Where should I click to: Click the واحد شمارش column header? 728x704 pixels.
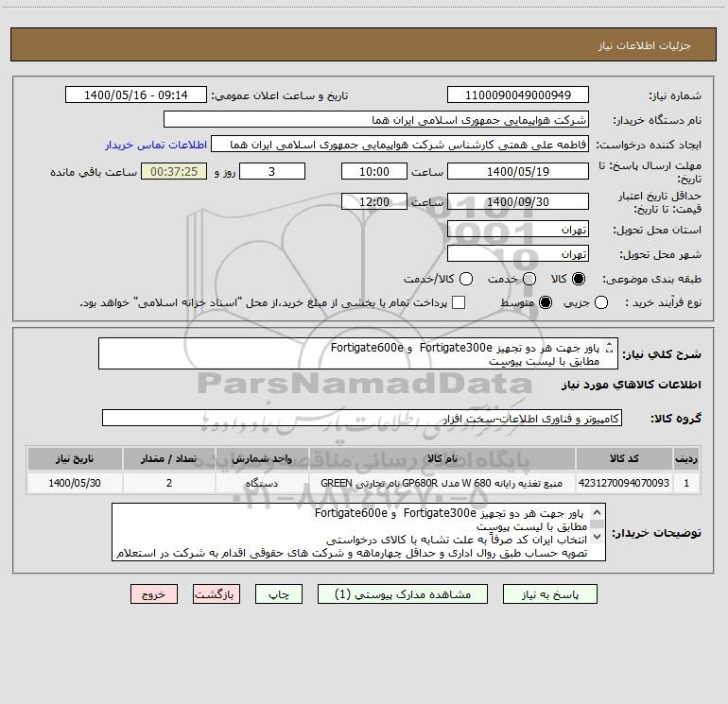[262, 459]
